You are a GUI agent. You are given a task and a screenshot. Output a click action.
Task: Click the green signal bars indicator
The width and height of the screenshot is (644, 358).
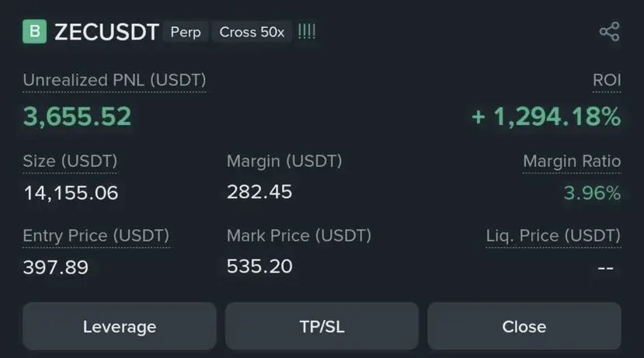pyautogui.click(x=307, y=32)
